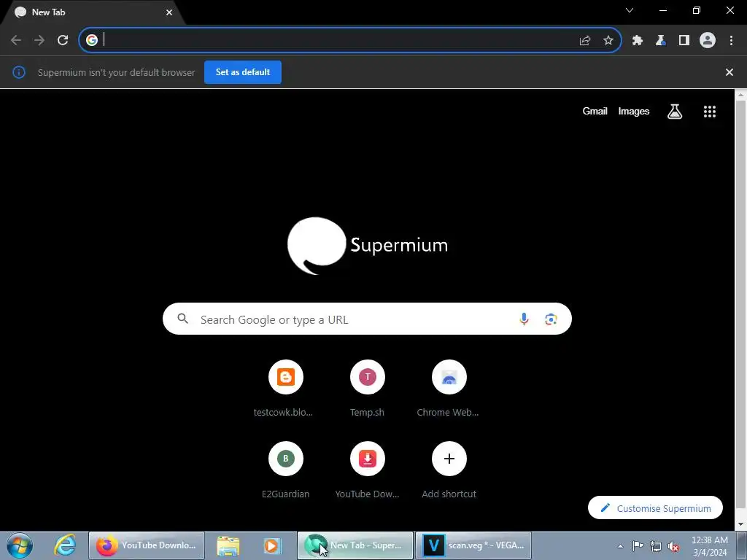The width and height of the screenshot is (747, 560).
Task: Open the Google apps grid
Action: [x=710, y=112]
